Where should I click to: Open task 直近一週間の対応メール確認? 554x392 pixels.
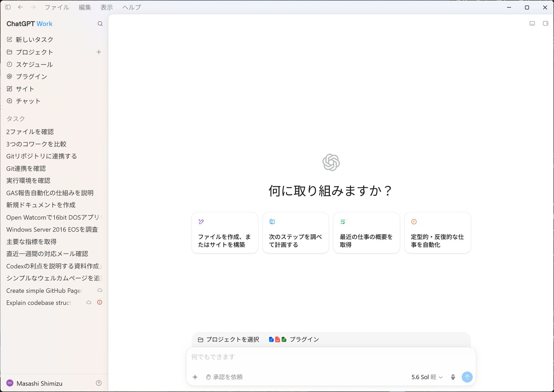coord(54,254)
